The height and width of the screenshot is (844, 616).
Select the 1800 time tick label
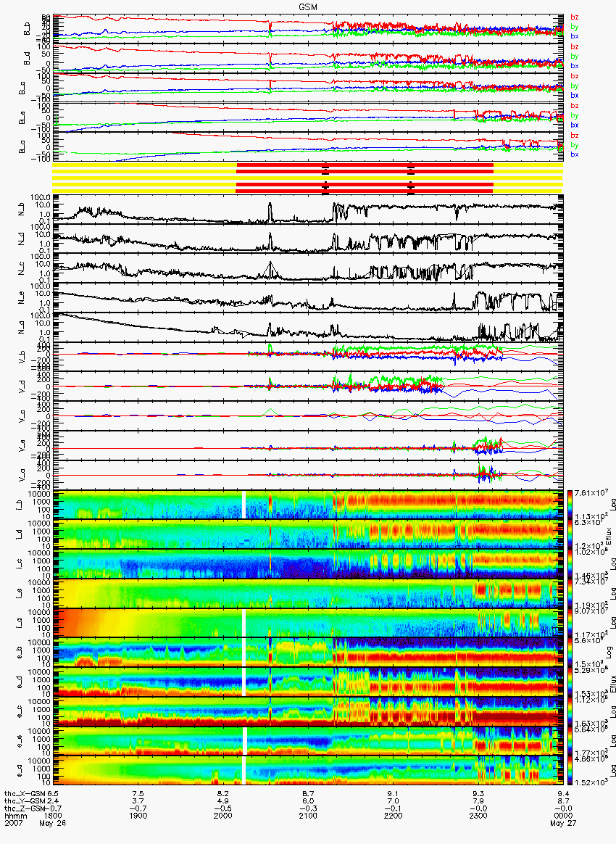[53, 816]
